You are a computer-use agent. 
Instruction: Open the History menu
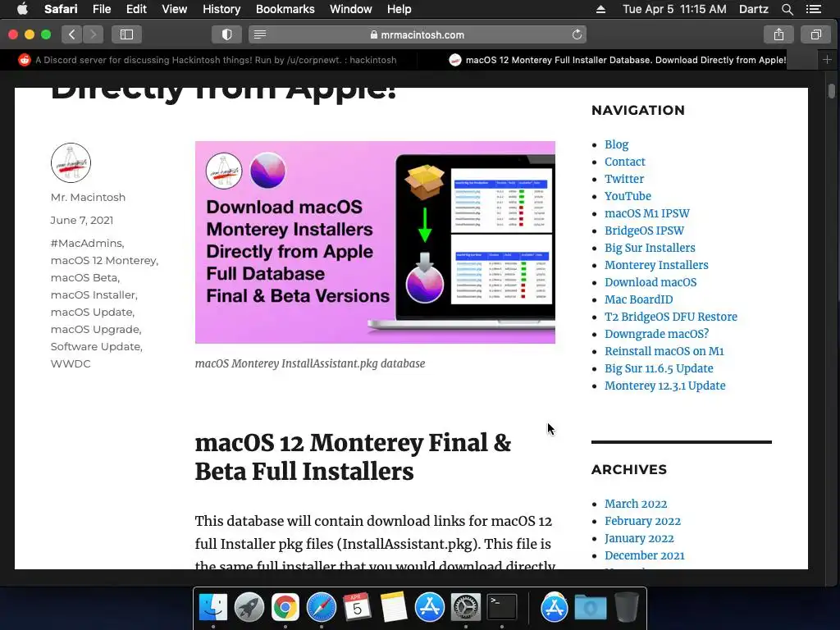pyautogui.click(x=221, y=9)
